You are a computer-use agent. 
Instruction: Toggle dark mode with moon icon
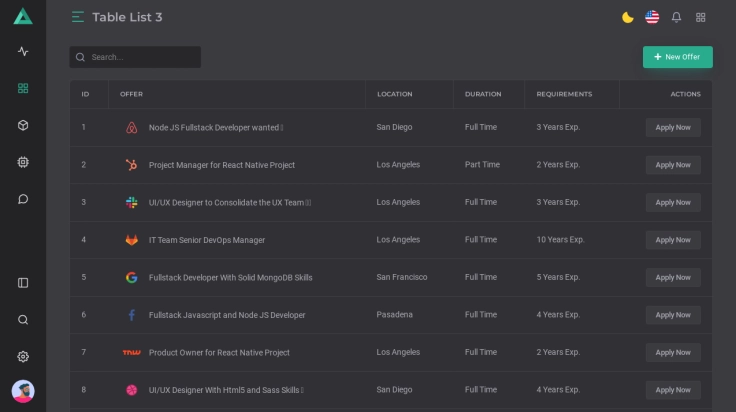628,17
